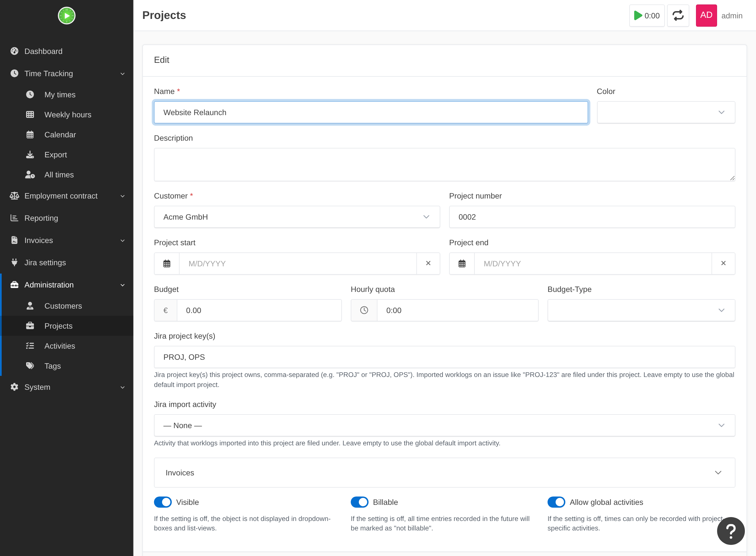Viewport: 756px width, 556px height.
Task: Collapse the Time Tracking menu chevron
Action: point(123,74)
